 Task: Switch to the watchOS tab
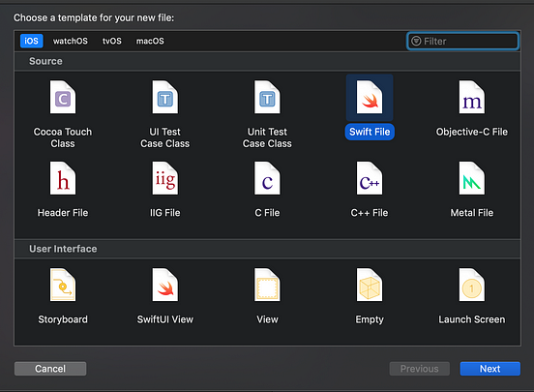coord(71,41)
